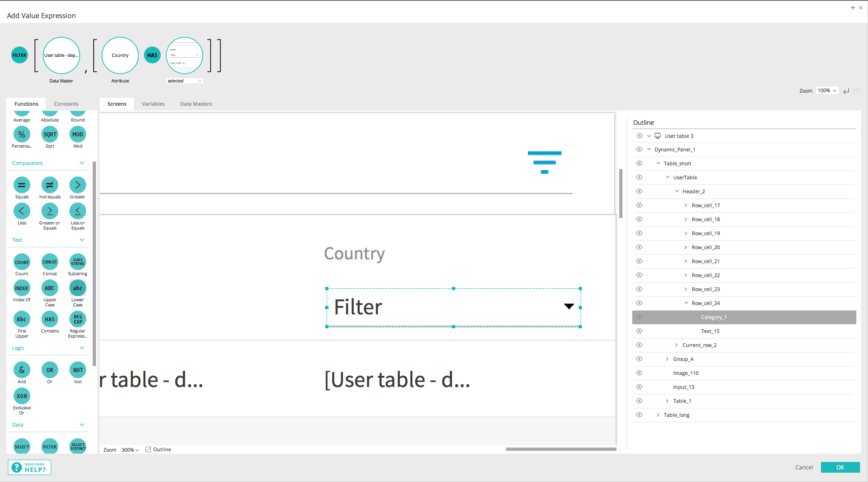This screenshot has height=482, width=868.
Task: Switch to the Data Masters tab
Action: click(x=196, y=104)
